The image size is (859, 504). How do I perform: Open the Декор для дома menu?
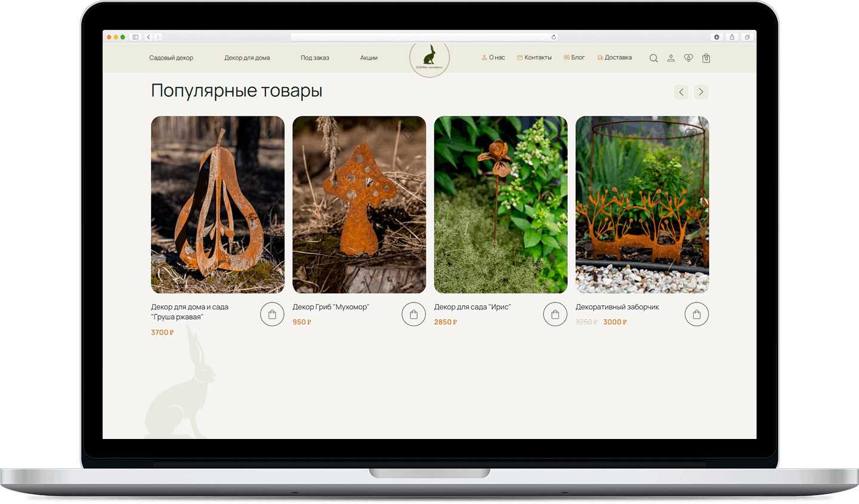tap(247, 58)
